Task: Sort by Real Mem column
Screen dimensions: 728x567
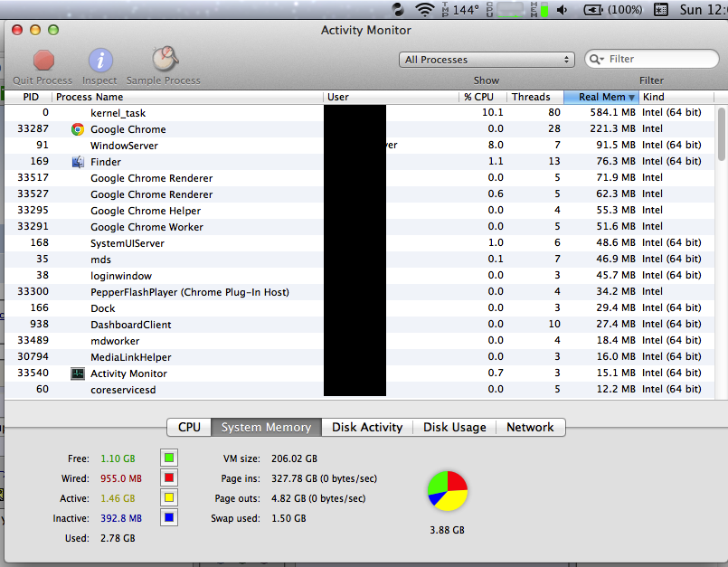Action: (601, 97)
